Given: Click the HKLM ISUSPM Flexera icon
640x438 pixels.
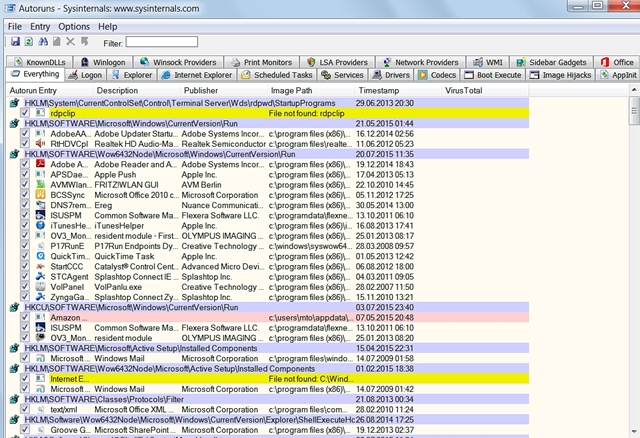Looking at the screenshot, I should click(x=40, y=215).
